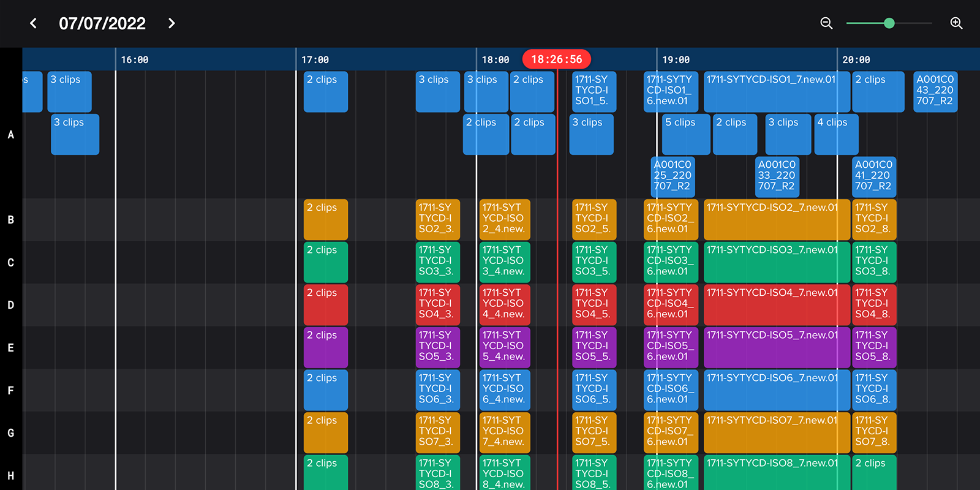The height and width of the screenshot is (490, 980).
Task: Expand the 4 clips group in track A
Action: pos(835,134)
